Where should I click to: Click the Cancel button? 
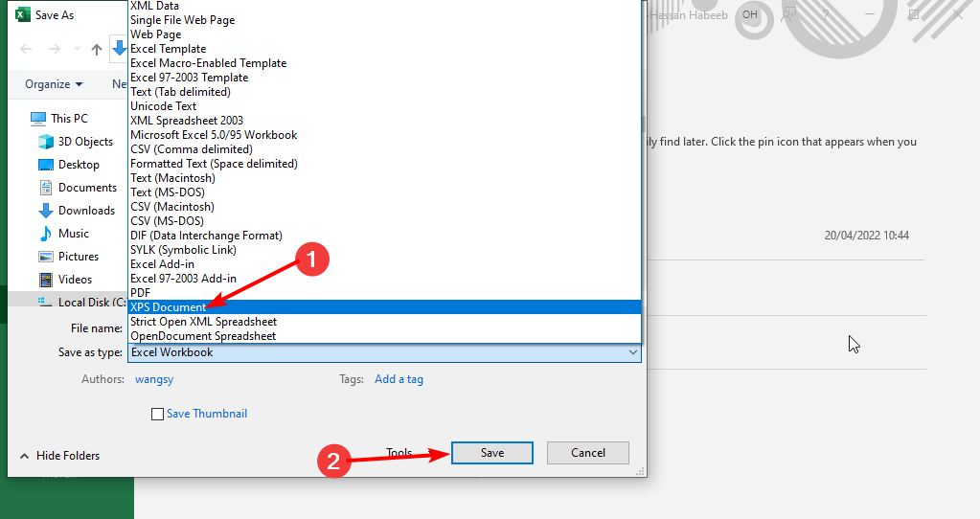pyautogui.click(x=587, y=453)
